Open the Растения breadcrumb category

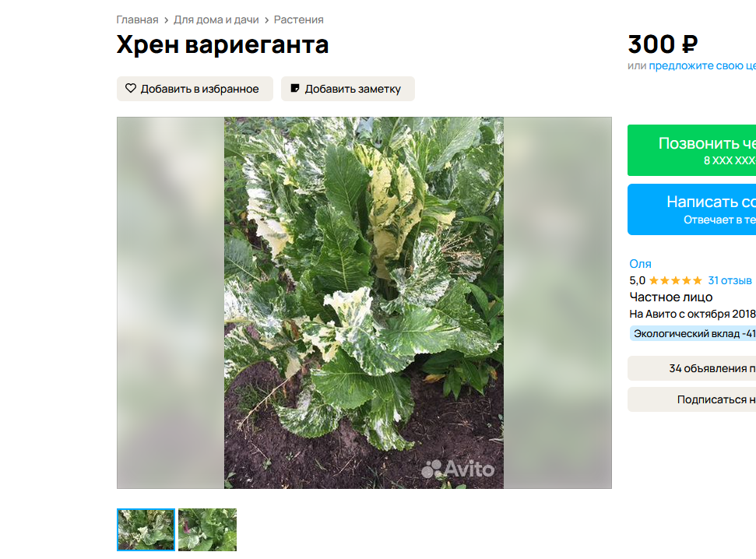pos(298,19)
